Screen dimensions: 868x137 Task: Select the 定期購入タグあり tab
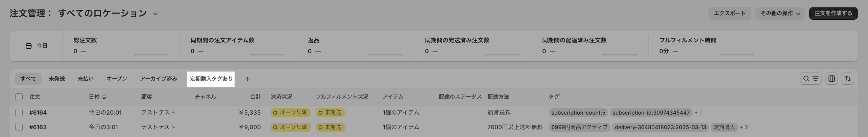point(211,79)
